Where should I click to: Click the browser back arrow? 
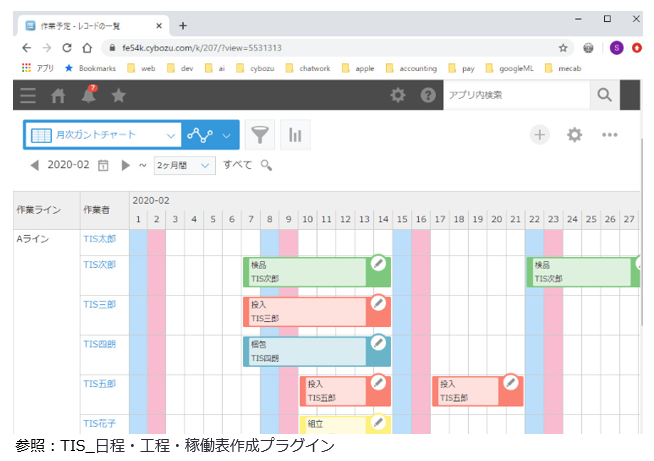(27, 48)
